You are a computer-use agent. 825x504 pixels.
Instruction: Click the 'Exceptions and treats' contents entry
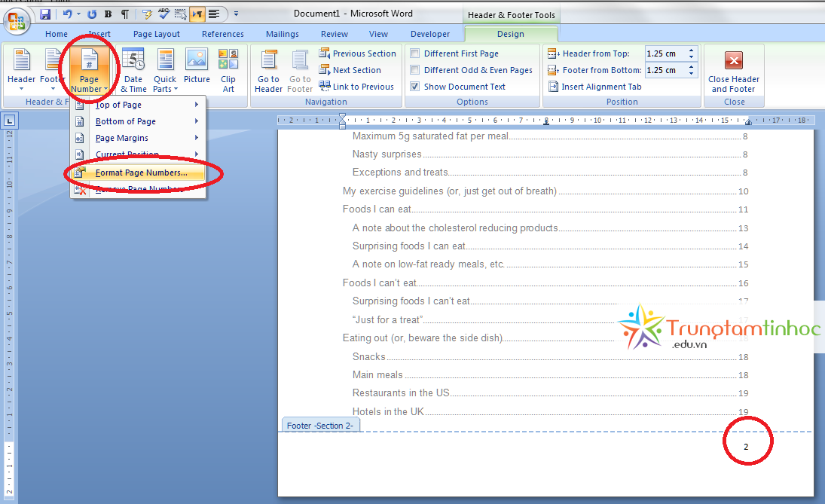(550, 172)
